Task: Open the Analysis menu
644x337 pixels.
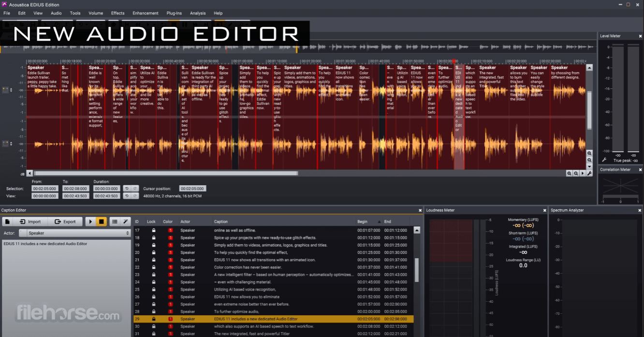Action: coord(198,13)
